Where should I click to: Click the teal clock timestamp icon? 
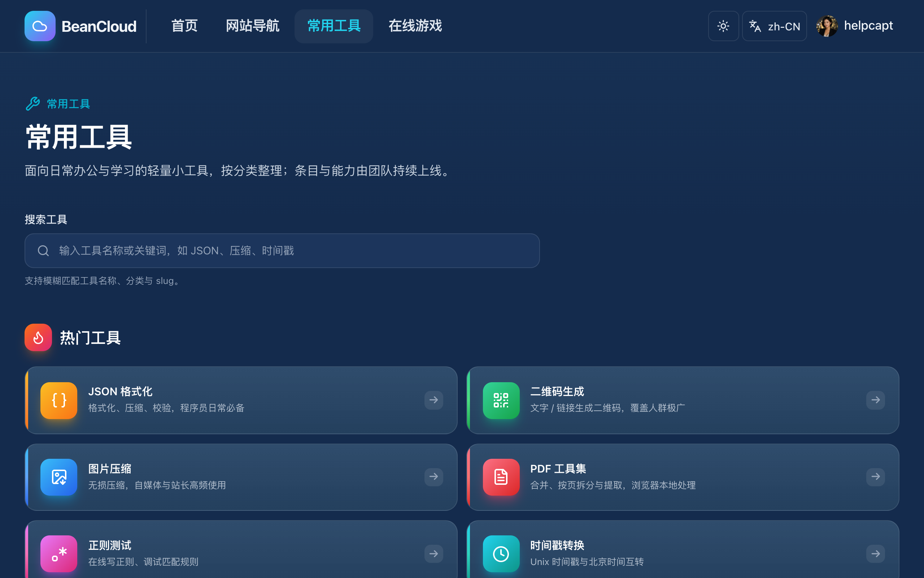point(501,554)
